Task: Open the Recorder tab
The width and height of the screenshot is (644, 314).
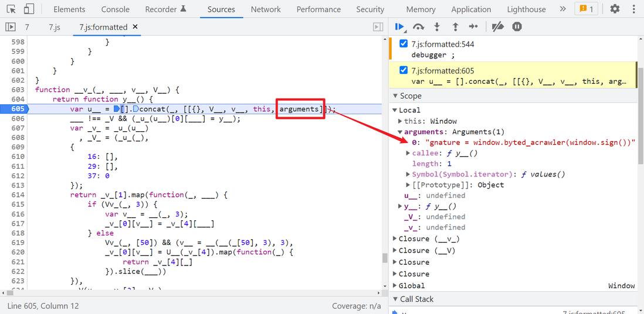Action: coord(165,9)
